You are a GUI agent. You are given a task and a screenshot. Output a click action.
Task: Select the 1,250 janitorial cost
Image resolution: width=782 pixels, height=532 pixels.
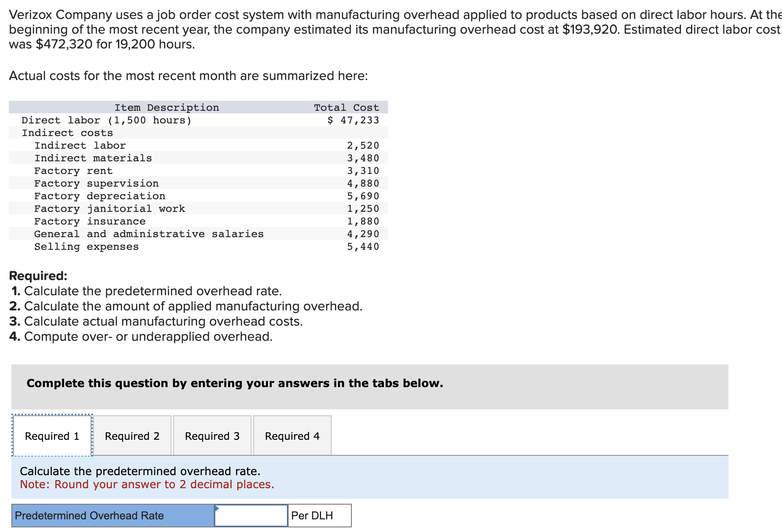[363, 209]
